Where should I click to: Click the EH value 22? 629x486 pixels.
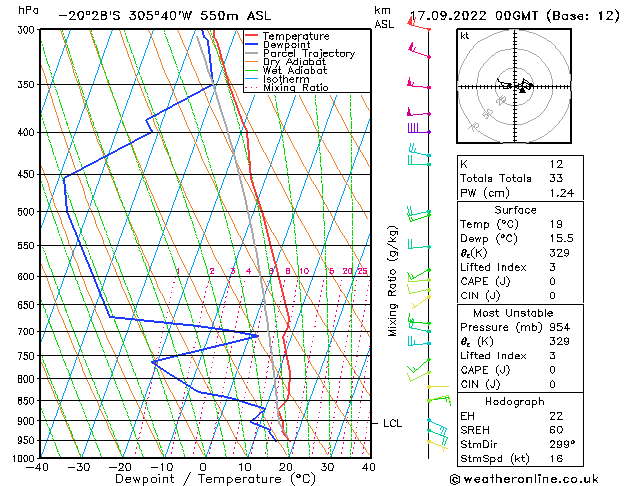pos(556,416)
